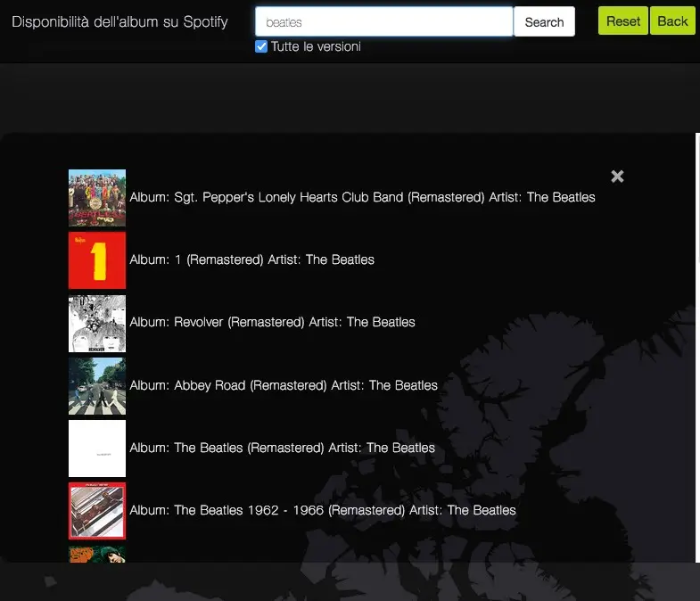Select the Album: 1 (Remastered) row text
700x601 pixels.
click(x=251, y=259)
